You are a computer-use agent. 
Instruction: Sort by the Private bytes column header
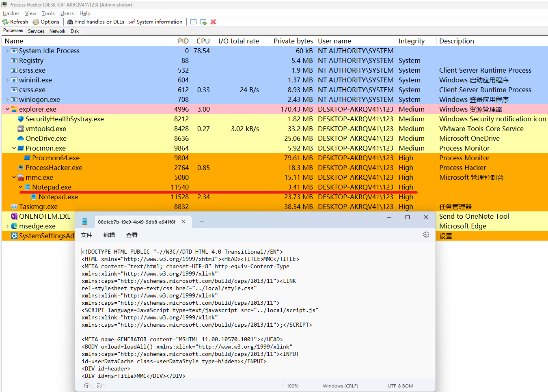pos(288,41)
